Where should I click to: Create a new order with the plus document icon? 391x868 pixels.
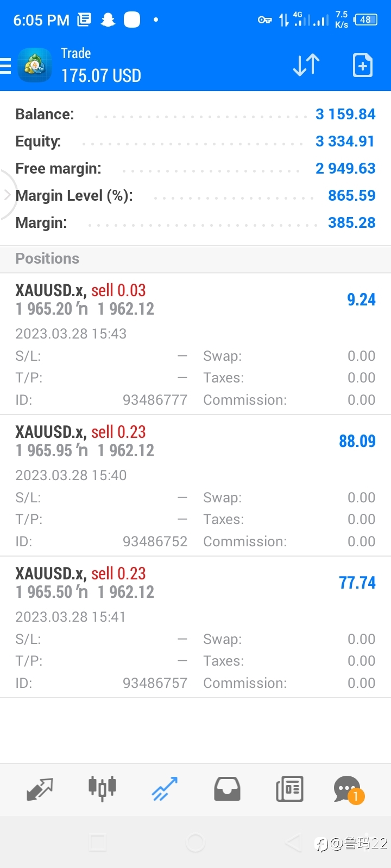(x=363, y=65)
